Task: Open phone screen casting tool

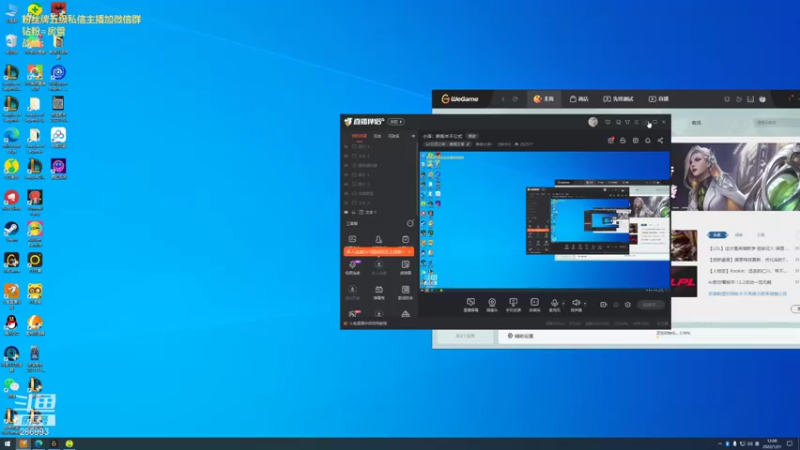Action: coord(513,305)
